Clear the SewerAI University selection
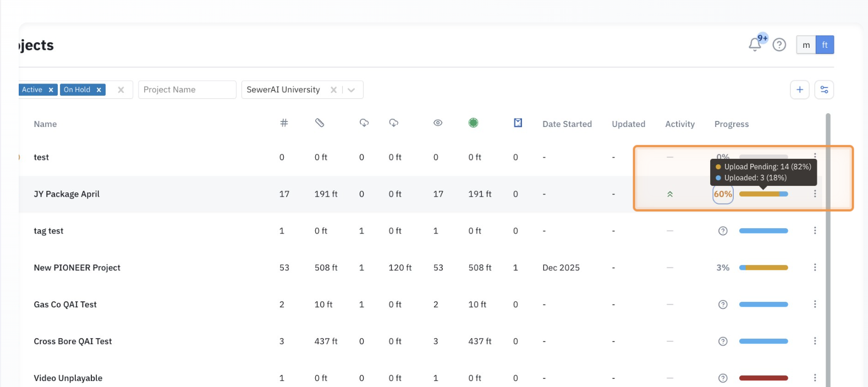The image size is (868, 387). [x=333, y=90]
